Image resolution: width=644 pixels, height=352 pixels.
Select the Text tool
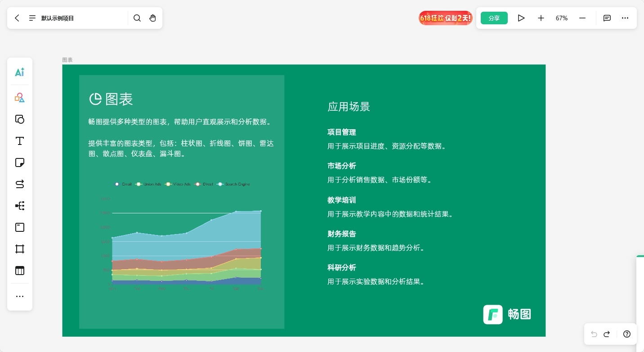[20, 141]
